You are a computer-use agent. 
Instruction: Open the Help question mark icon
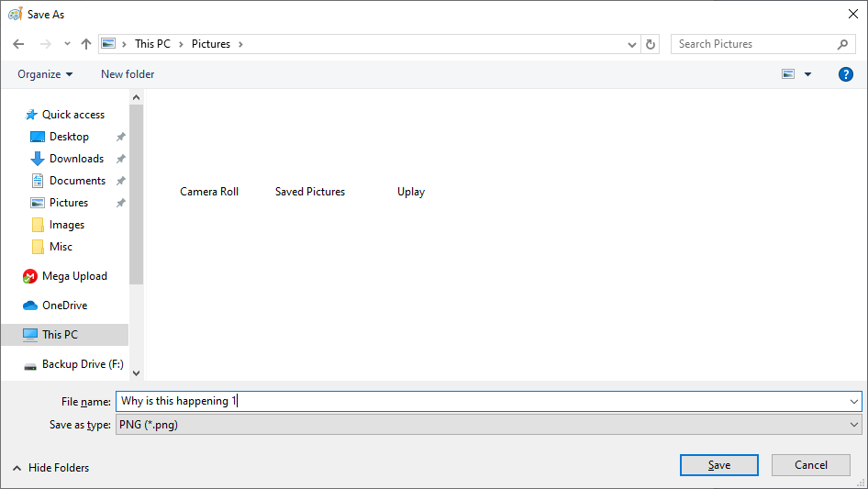point(845,74)
